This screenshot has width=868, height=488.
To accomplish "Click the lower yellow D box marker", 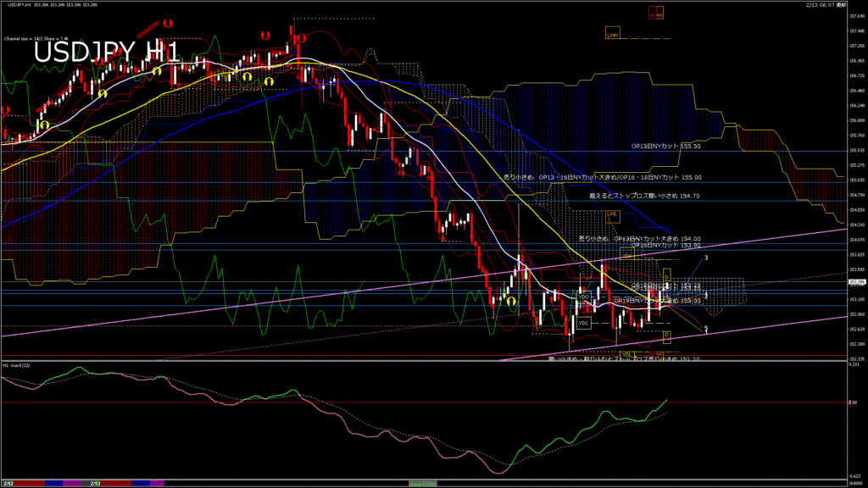I will pyautogui.click(x=666, y=335).
